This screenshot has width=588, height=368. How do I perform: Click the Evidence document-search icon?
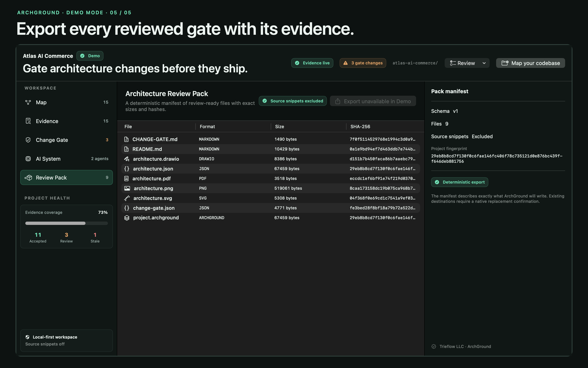point(28,121)
